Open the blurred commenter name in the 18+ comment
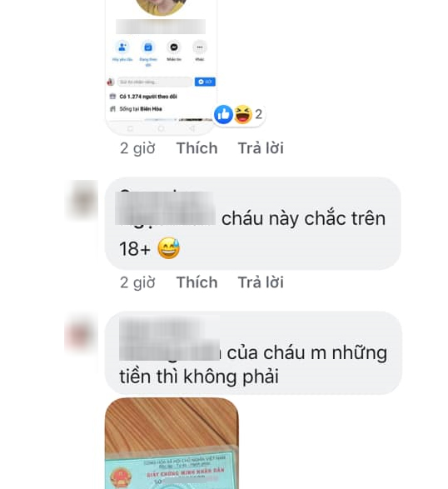This screenshot has width=448, height=489. pos(165,208)
